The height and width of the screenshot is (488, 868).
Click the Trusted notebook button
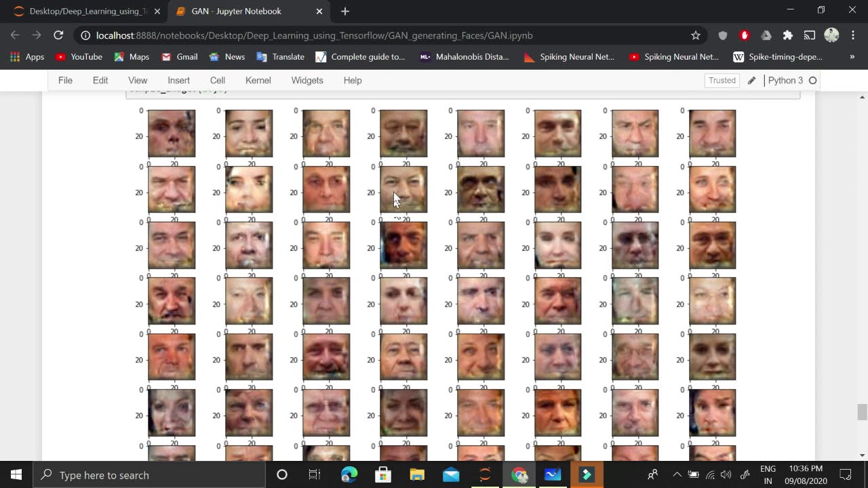click(x=722, y=80)
